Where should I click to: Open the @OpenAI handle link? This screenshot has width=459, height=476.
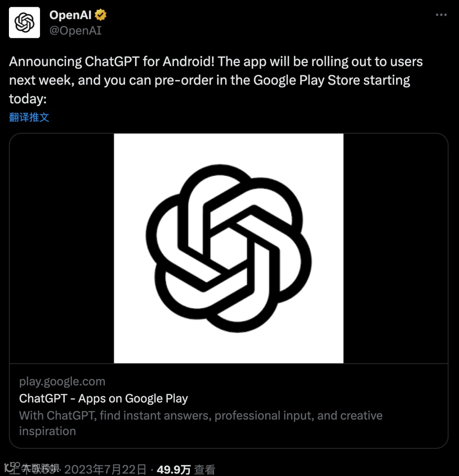[75, 31]
